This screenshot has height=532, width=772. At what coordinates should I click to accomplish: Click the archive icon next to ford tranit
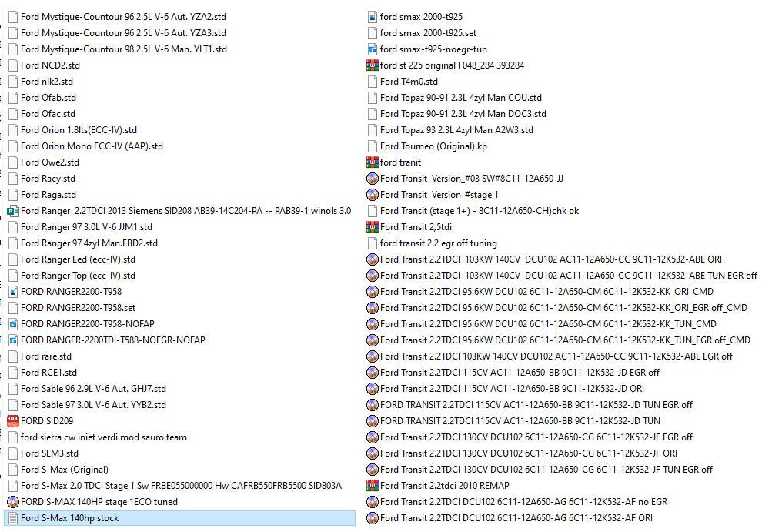[x=373, y=162]
